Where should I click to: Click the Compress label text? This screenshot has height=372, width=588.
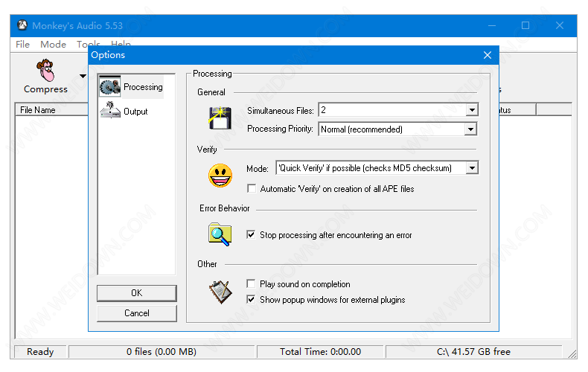click(45, 89)
